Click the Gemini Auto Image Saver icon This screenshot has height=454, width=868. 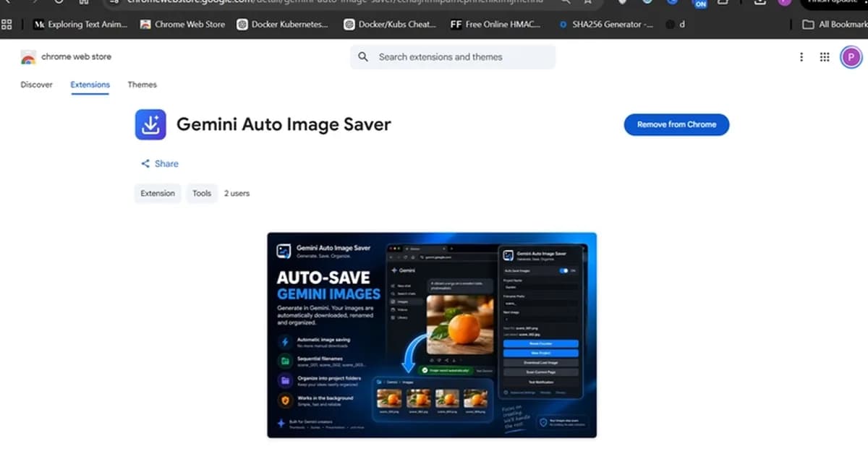tap(150, 124)
